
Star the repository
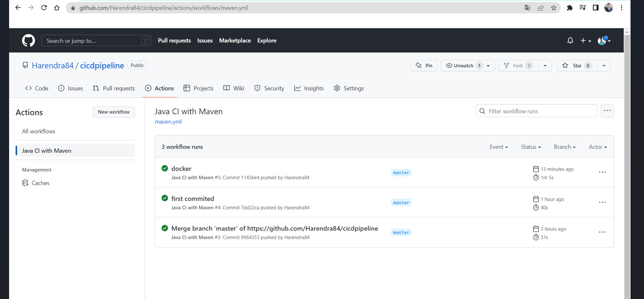[x=577, y=65]
